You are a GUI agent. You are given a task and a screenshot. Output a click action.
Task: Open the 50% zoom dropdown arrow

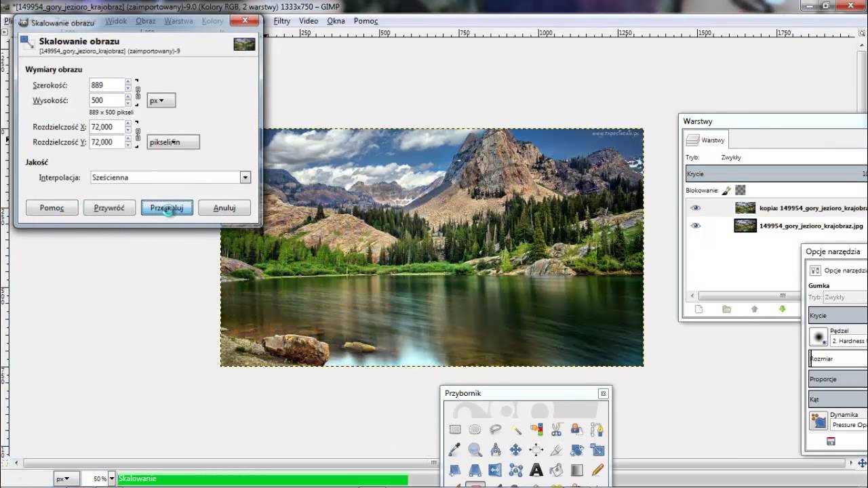112,479
